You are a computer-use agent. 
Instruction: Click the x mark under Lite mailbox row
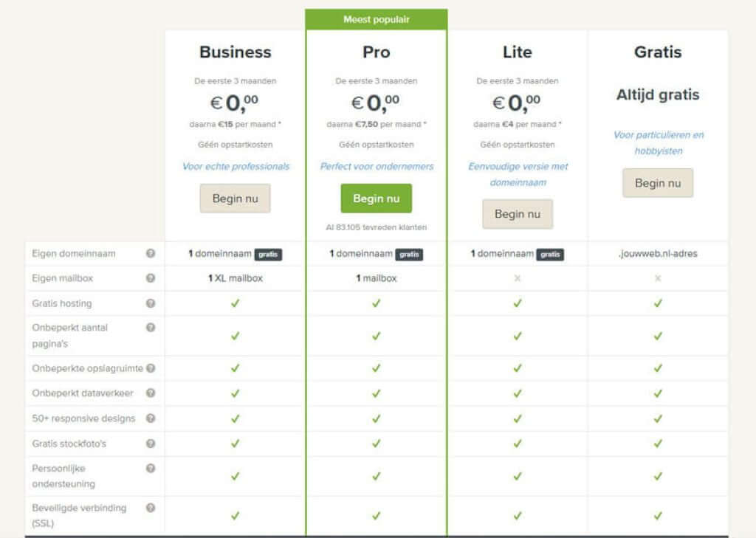pos(518,278)
